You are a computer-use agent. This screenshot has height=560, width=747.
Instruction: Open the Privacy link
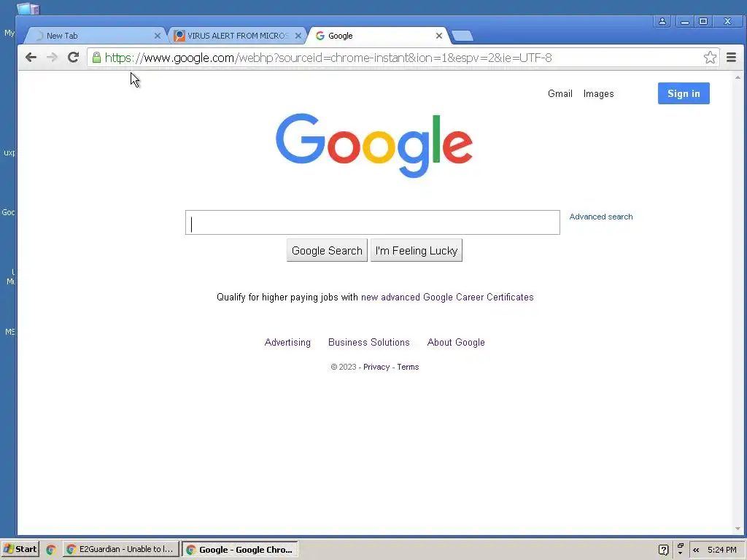click(376, 367)
